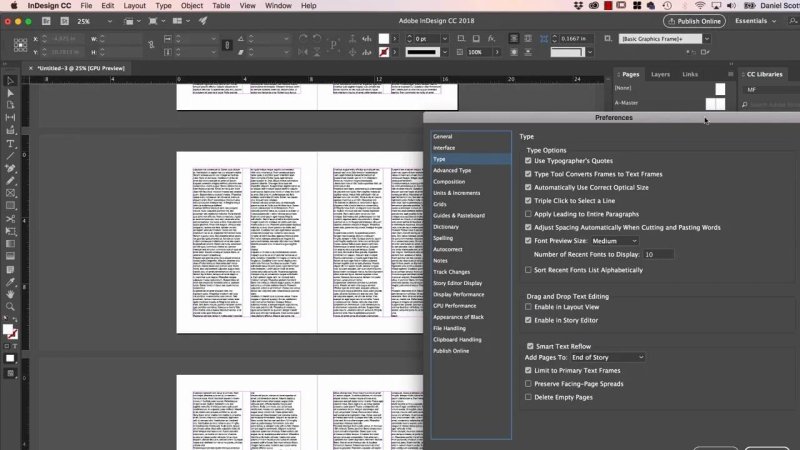Image resolution: width=800 pixels, height=450 pixels.
Task: Select the Line tool
Action: click(x=10, y=156)
